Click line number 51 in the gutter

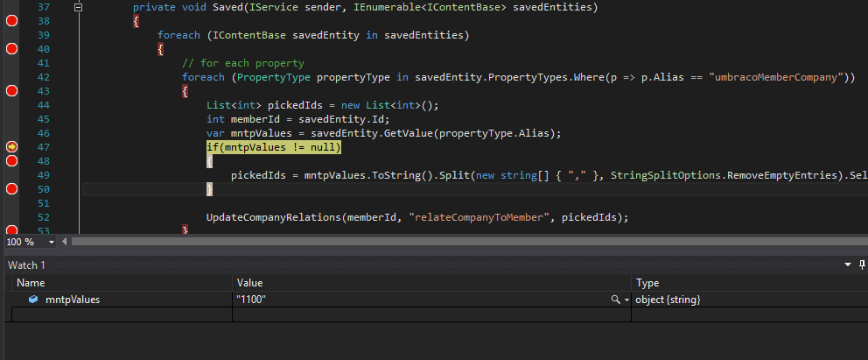click(x=43, y=203)
